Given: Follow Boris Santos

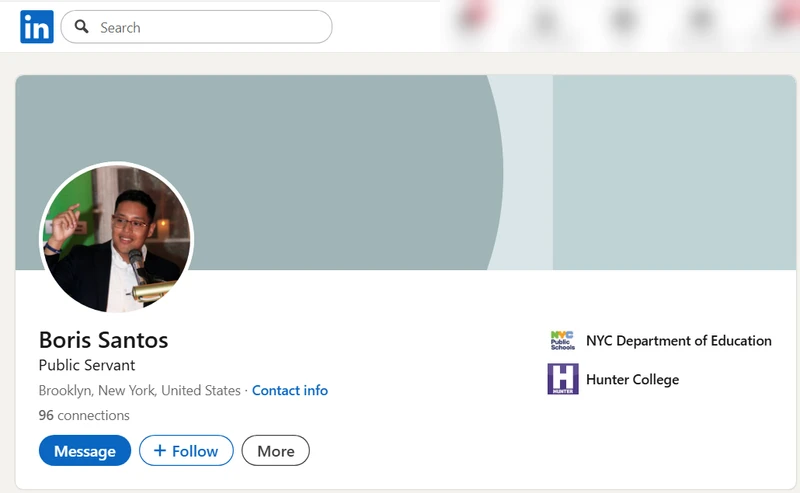Looking at the screenshot, I should (x=186, y=451).
